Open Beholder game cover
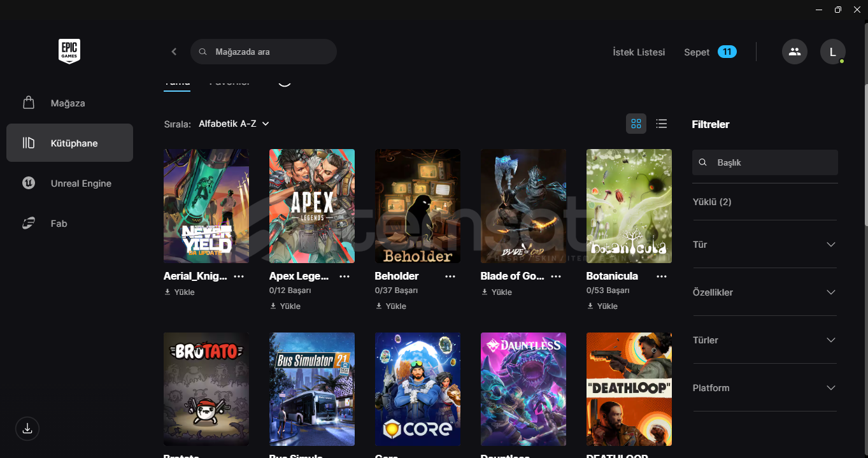 point(418,206)
